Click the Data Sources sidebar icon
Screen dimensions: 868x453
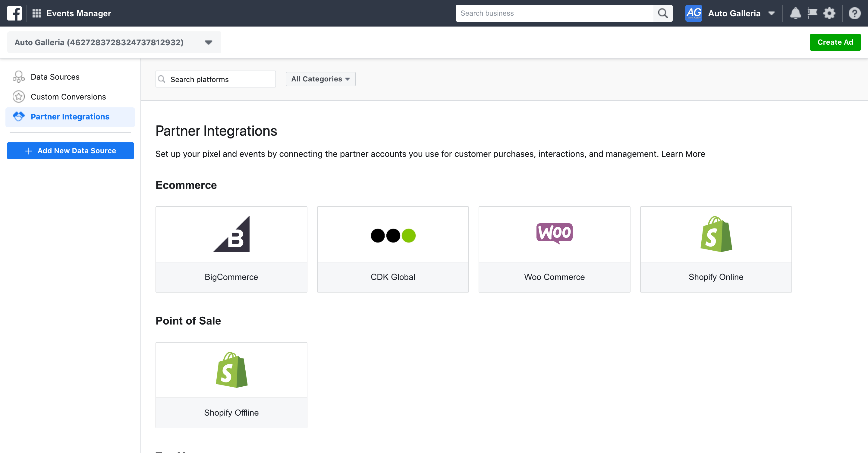(18, 77)
